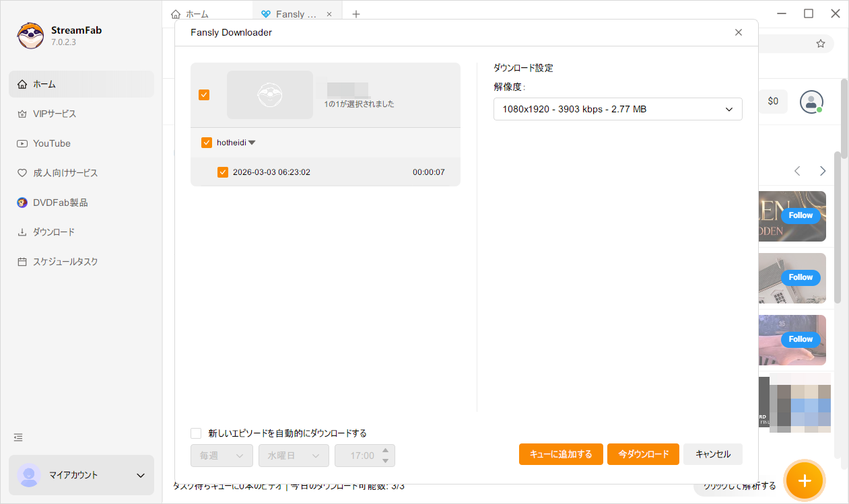849x504 pixels.
Task: Select the Fansly browser tab
Action: point(293,13)
